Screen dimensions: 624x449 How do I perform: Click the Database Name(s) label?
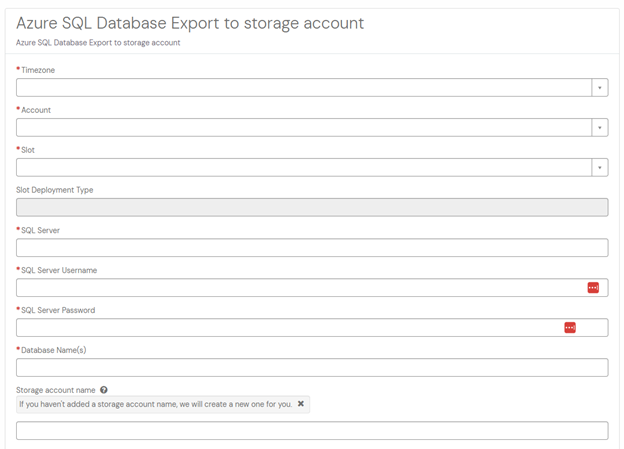click(x=53, y=350)
